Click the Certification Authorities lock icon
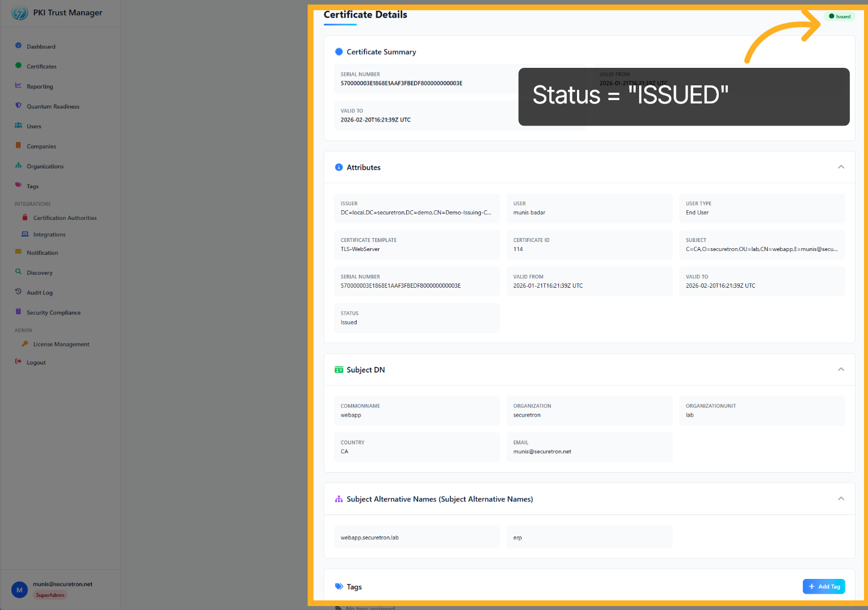Screen dimensions: 868x610 click(25, 217)
